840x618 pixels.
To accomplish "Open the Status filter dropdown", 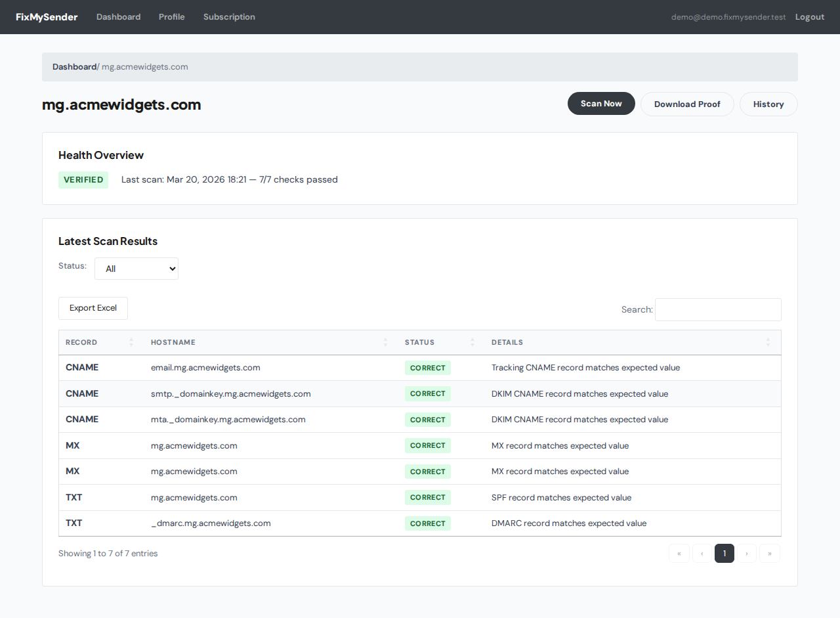I will coord(136,268).
